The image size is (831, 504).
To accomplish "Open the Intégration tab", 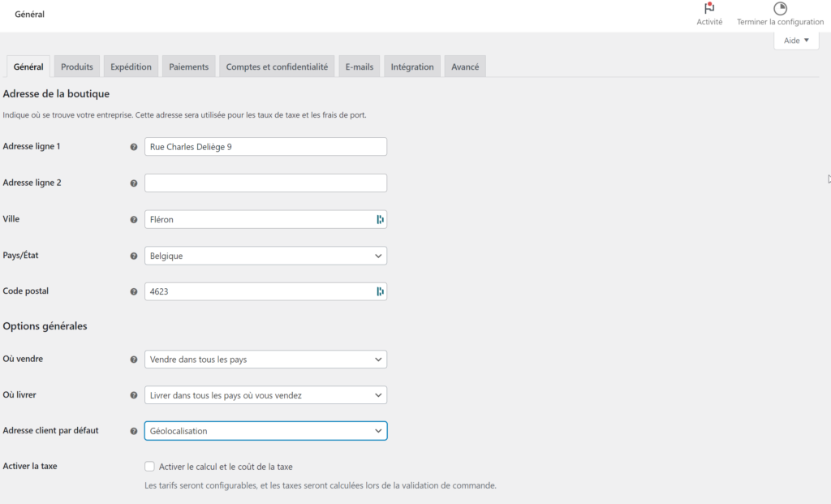I will coord(412,67).
